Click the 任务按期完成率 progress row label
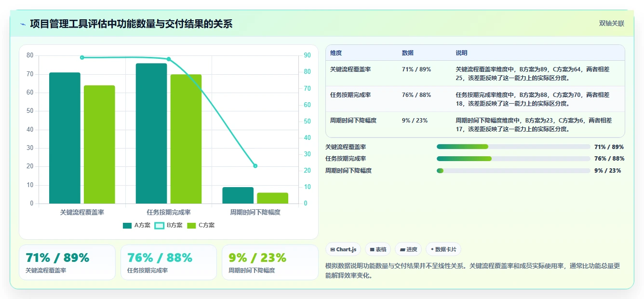Screen dimensions: 644x299 (x=346, y=159)
